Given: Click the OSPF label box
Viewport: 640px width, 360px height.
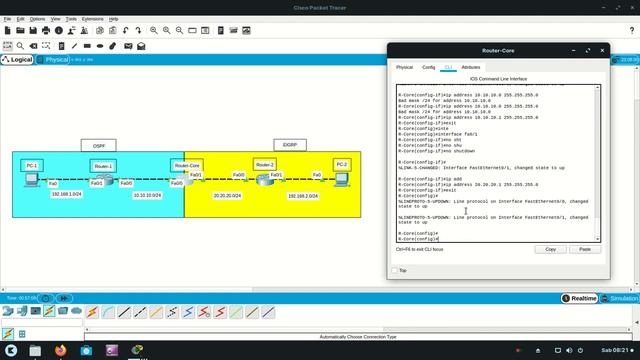Looking at the screenshot, I should (98, 146).
